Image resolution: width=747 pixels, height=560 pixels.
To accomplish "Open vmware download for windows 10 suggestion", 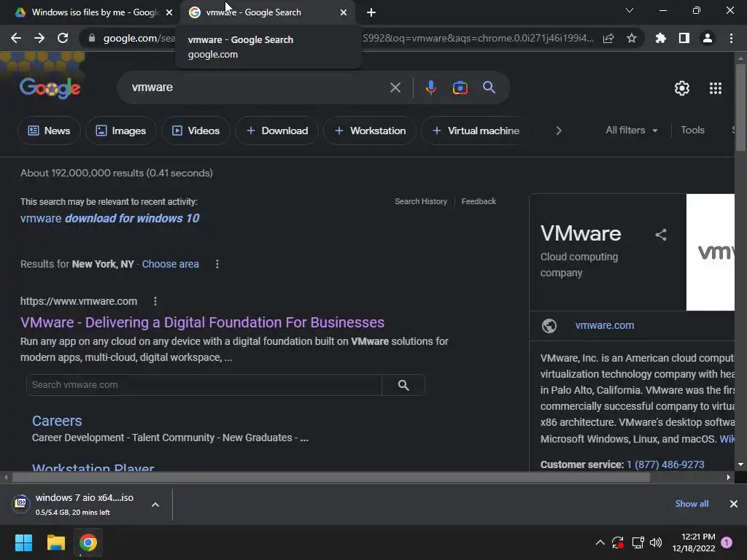I will click(110, 218).
